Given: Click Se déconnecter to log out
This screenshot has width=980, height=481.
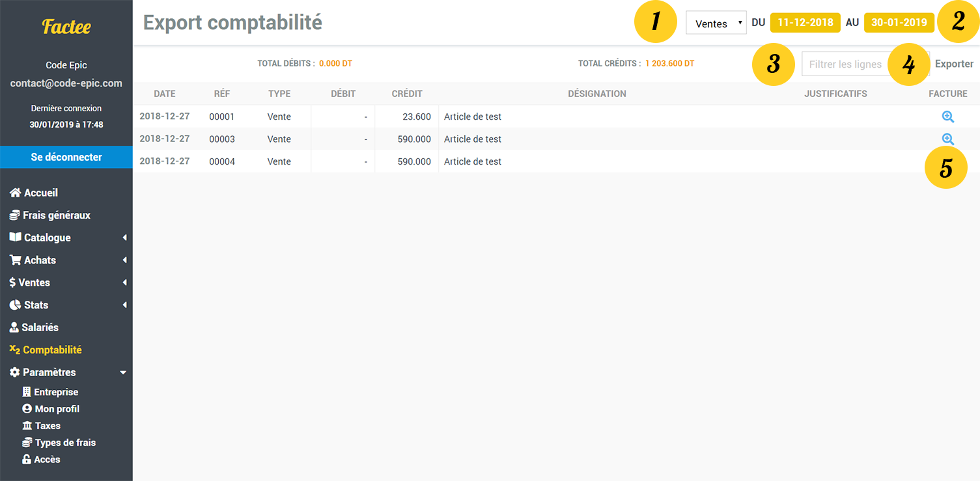Looking at the screenshot, I should (x=66, y=157).
